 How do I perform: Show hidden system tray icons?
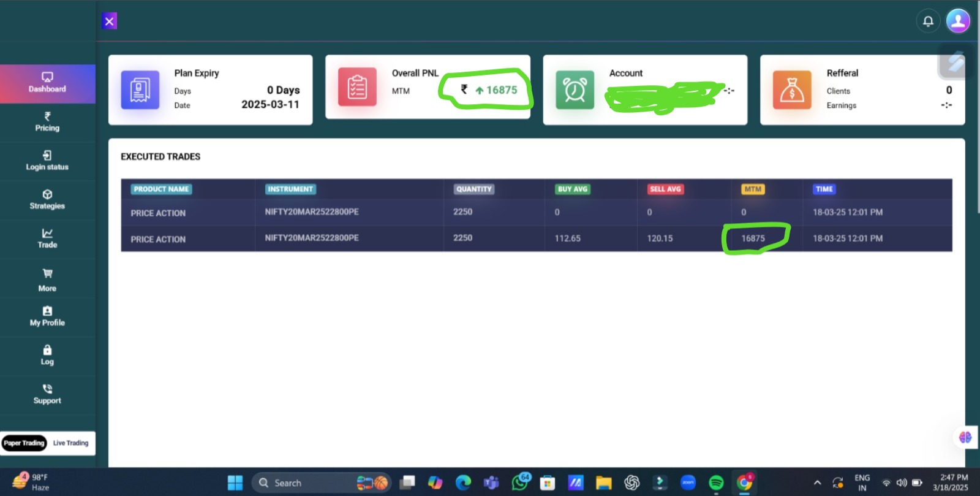tap(817, 483)
